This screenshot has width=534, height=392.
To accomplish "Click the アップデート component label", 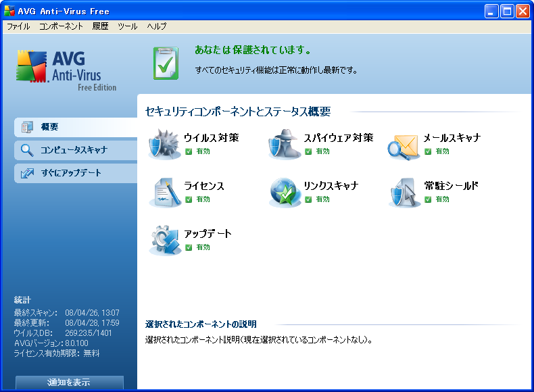I will tap(208, 234).
